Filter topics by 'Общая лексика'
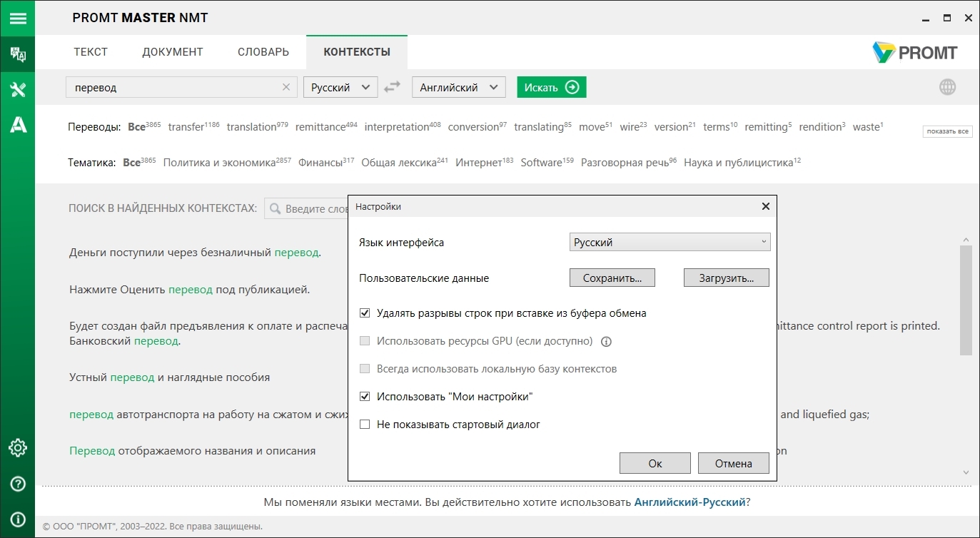Image resolution: width=980 pixels, height=538 pixels. coord(405,162)
